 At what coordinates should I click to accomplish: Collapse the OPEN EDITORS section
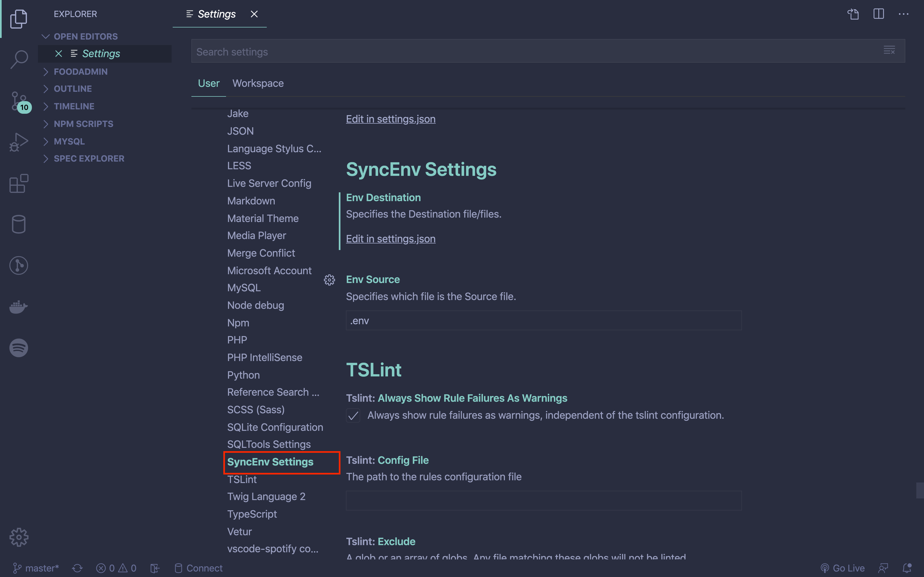click(x=86, y=37)
